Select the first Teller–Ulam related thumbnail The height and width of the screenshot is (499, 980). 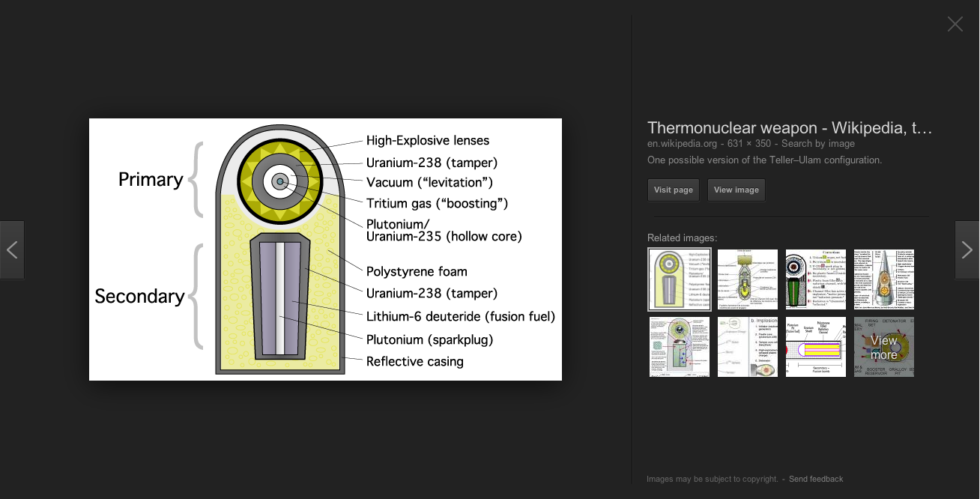[x=679, y=279]
